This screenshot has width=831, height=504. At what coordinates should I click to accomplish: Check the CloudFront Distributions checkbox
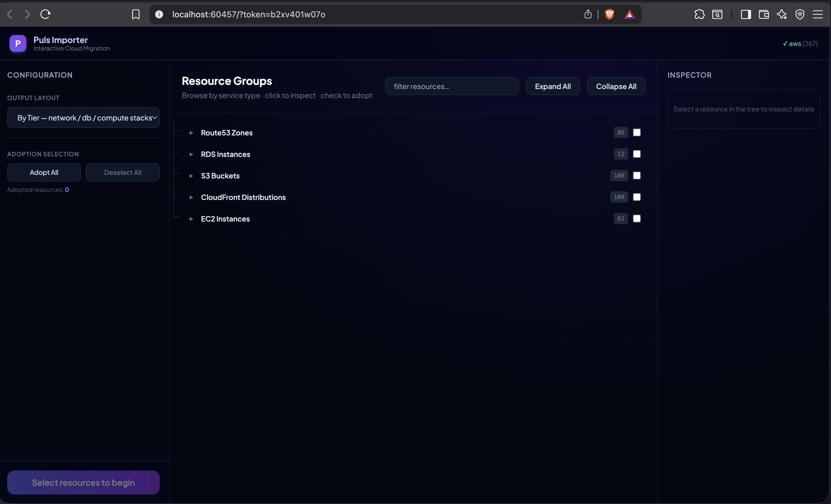pyautogui.click(x=637, y=197)
